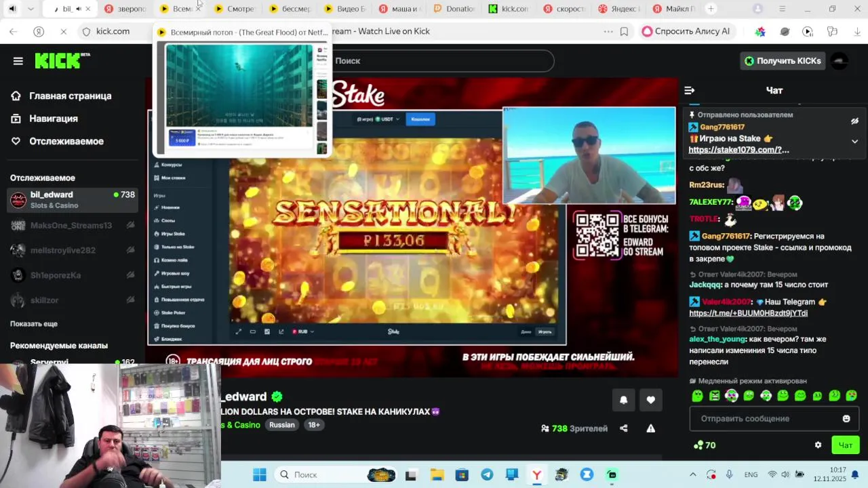868x488 pixels.
Task: Report stream warning triangle icon
Action: [651, 428]
